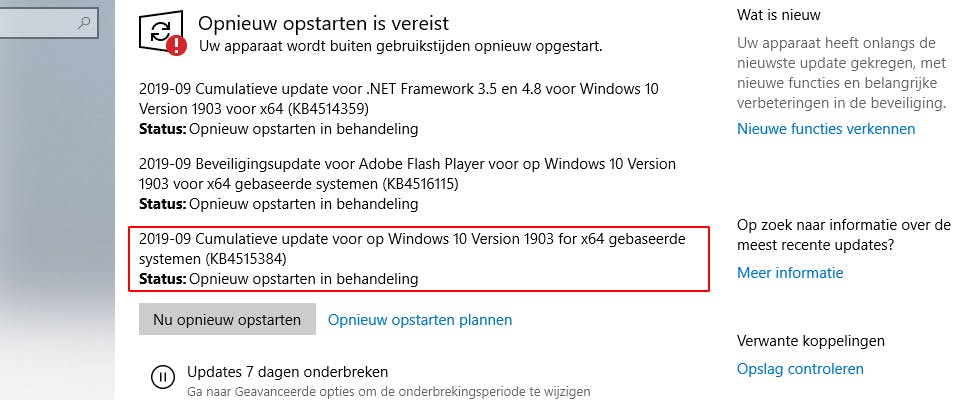Click the status line under KB4514359

coord(278,129)
